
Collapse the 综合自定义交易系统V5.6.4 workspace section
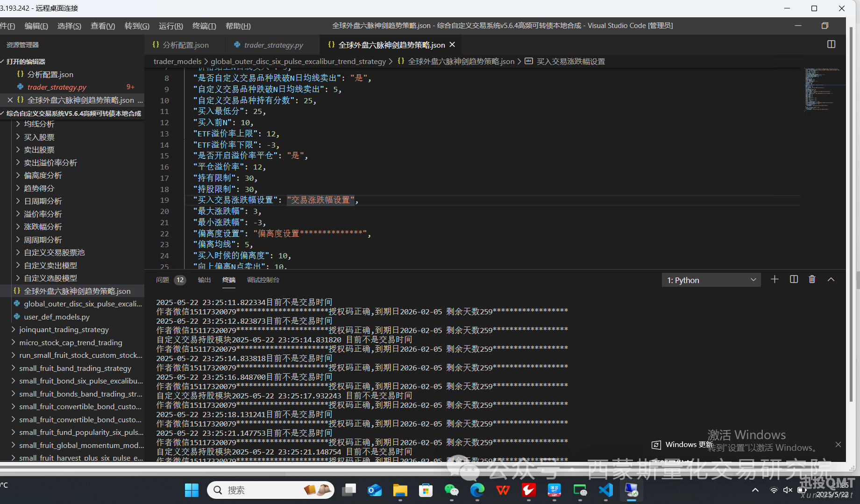73,114
